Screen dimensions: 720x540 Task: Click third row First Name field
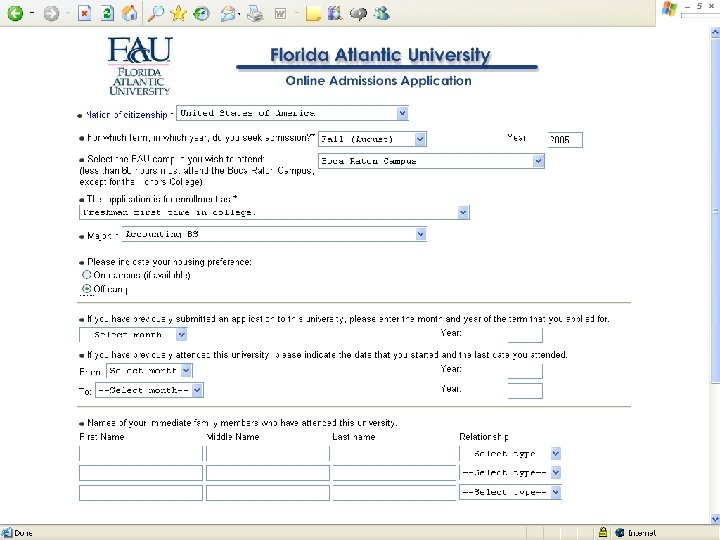coord(141,493)
